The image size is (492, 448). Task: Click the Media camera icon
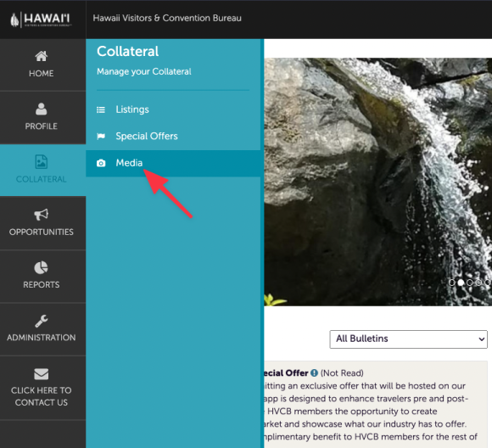[101, 163]
